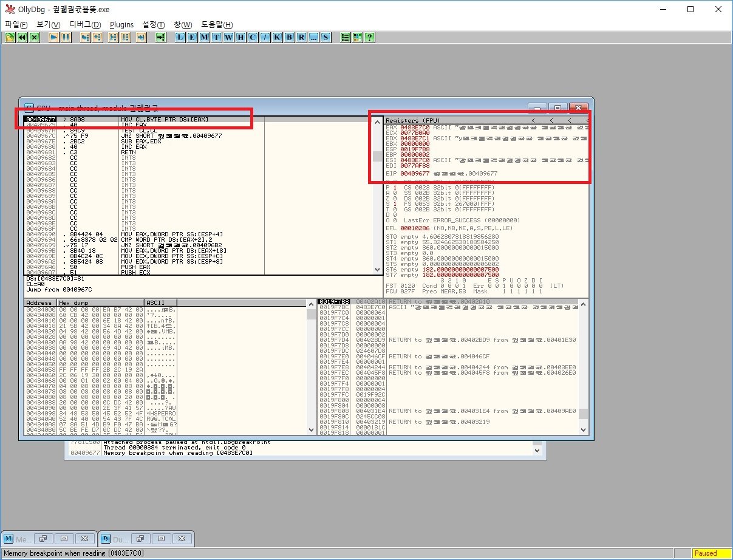Open Debugging options list icon
The height and width of the screenshot is (560, 733).
(345, 37)
